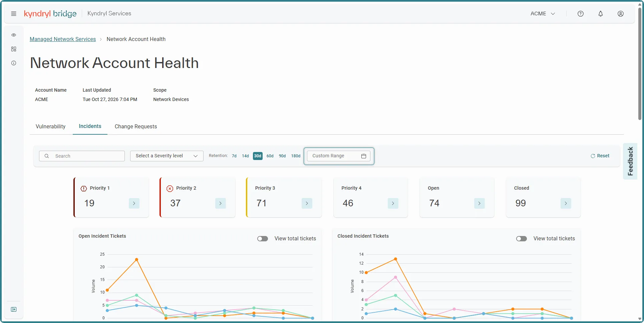Click the Network Devices scope value
The width and height of the screenshot is (644, 323).
click(x=171, y=99)
